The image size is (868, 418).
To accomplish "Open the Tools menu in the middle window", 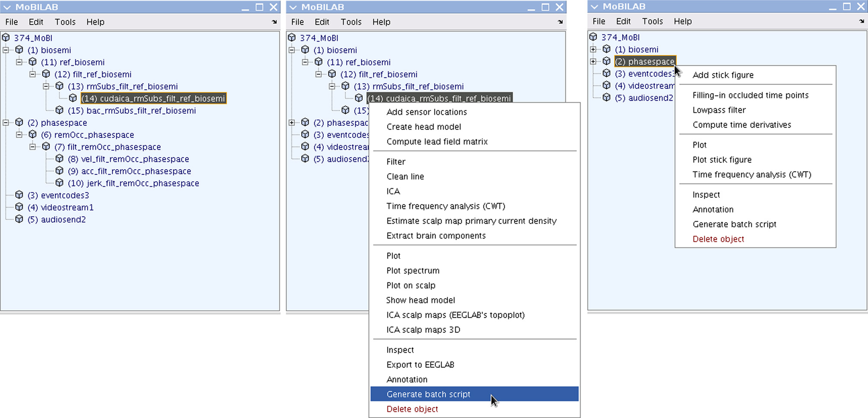I will [351, 22].
